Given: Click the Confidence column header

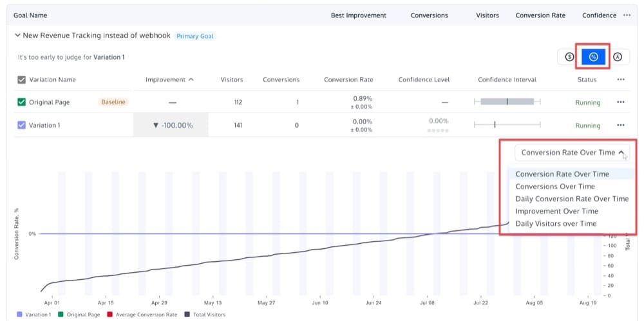Looking at the screenshot, I should point(599,15).
